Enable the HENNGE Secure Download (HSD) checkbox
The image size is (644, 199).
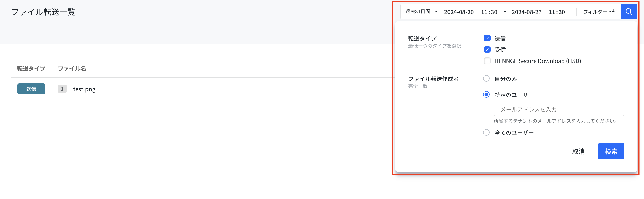tap(487, 61)
